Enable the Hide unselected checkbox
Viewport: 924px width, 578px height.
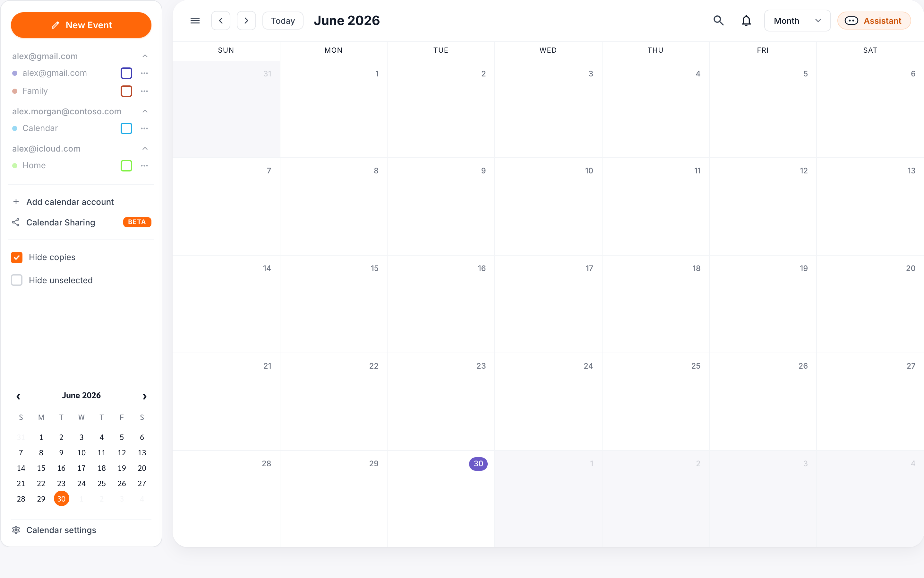17,280
